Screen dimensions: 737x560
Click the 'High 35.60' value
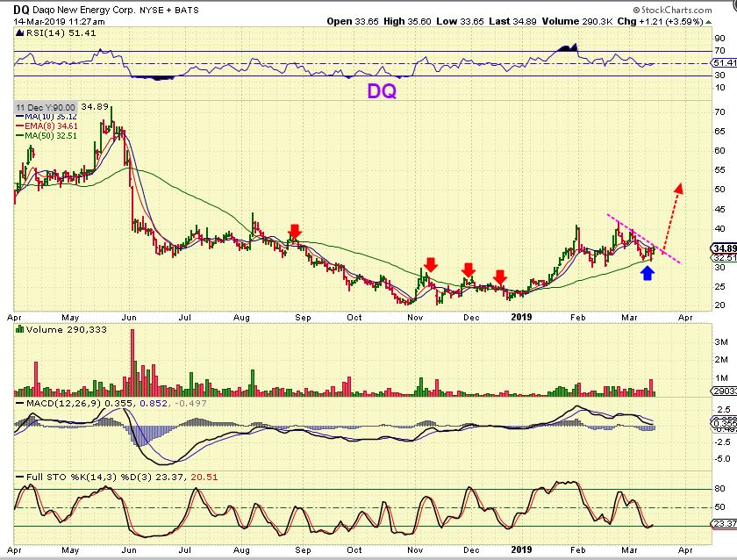click(x=407, y=21)
